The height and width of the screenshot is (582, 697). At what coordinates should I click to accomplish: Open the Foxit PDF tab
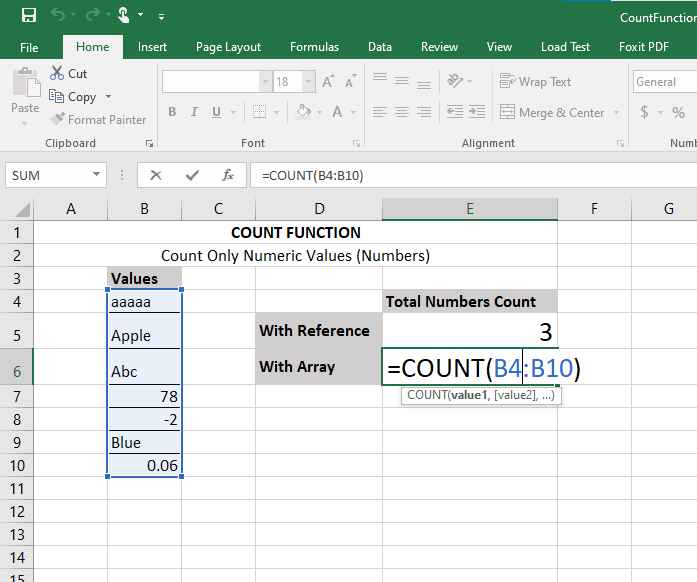[x=644, y=47]
